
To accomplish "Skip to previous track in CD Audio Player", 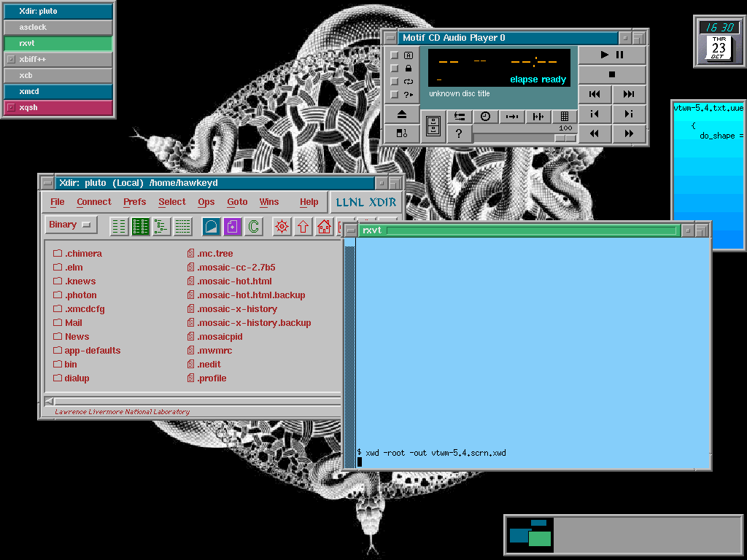I will (595, 94).
